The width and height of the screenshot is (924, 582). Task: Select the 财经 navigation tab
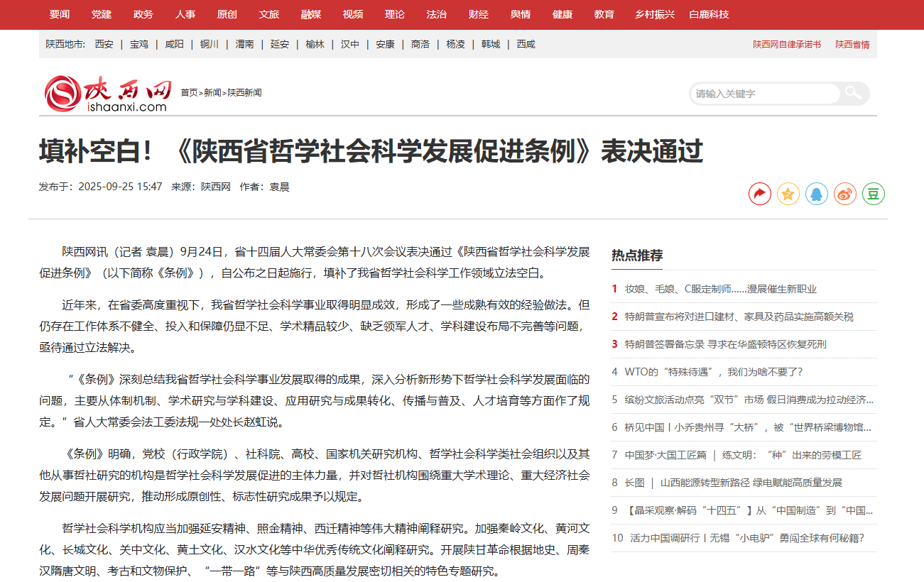(478, 14)
